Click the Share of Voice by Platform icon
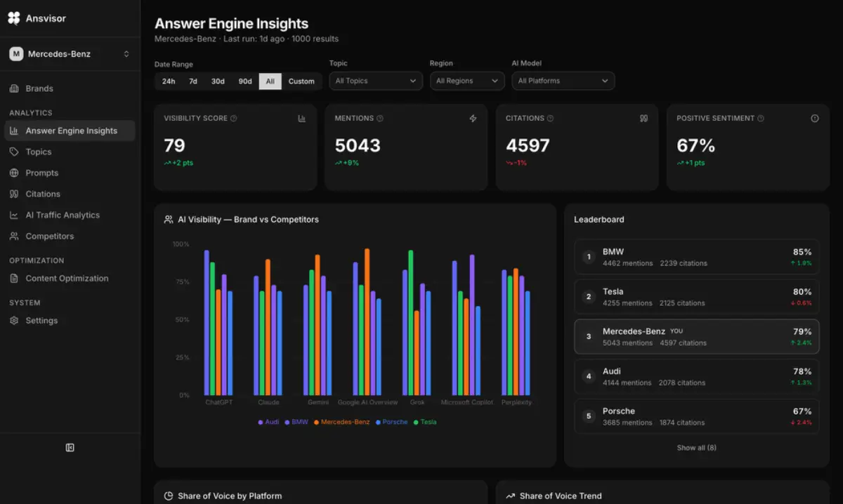 coord(169,496)
